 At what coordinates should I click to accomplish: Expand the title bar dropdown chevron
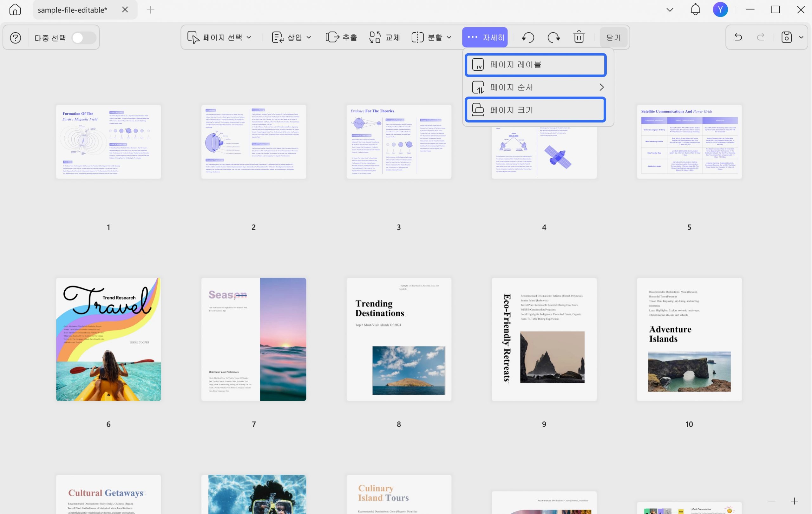[x=670, y=10]
